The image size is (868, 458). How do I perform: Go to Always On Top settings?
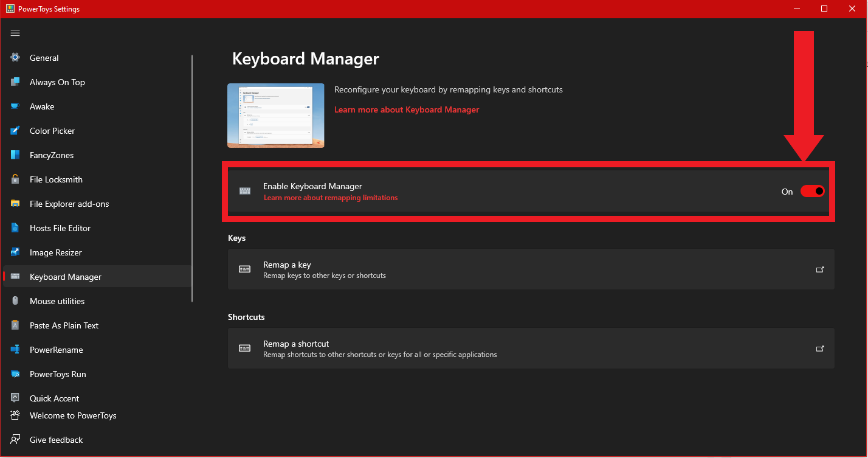point(97,82)
